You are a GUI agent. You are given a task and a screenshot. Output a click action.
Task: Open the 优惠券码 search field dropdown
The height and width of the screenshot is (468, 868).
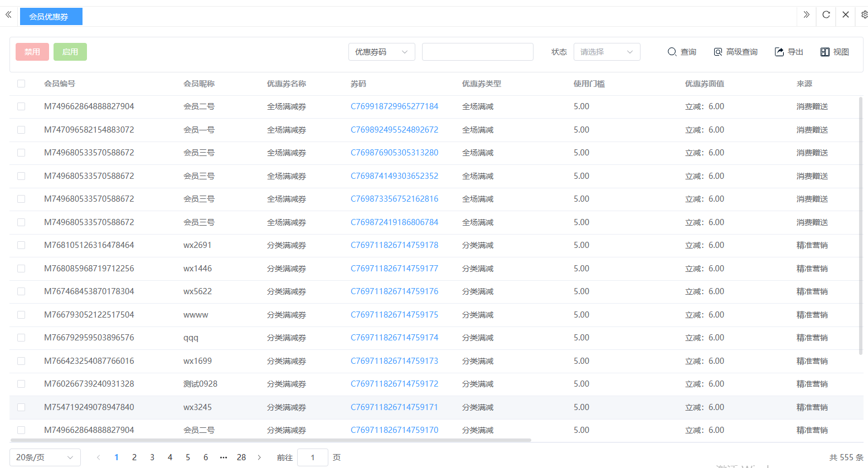point(381,52)
